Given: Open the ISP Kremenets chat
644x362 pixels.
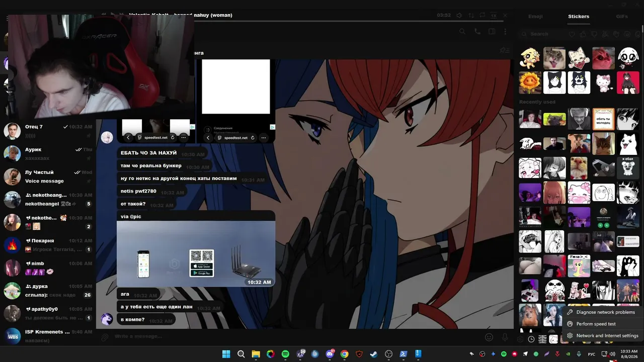Looking at the screenshot, I should coord(48,336).
